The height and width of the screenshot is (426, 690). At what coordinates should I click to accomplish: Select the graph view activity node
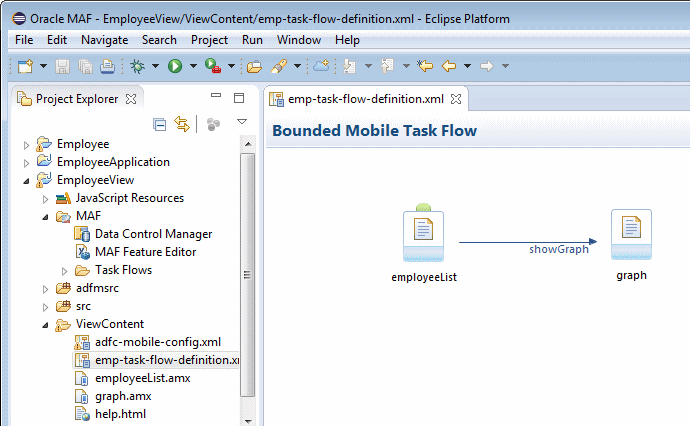[x=631, y=235]
